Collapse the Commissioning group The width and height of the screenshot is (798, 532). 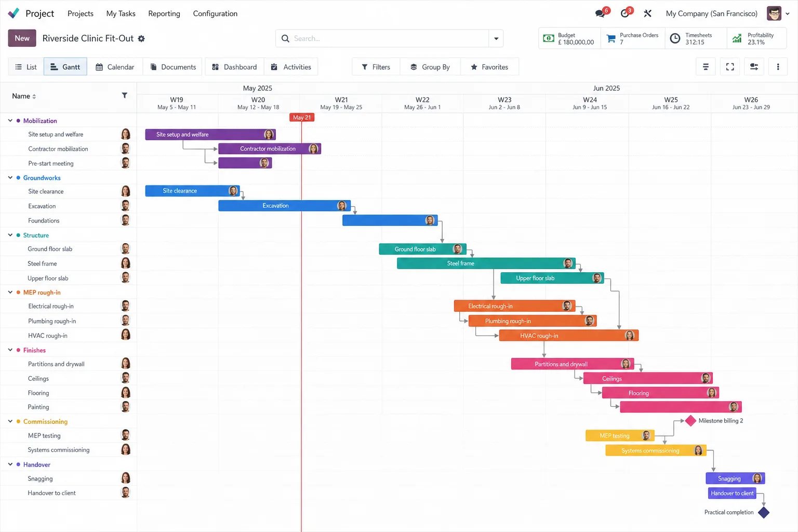click(10, 421)
